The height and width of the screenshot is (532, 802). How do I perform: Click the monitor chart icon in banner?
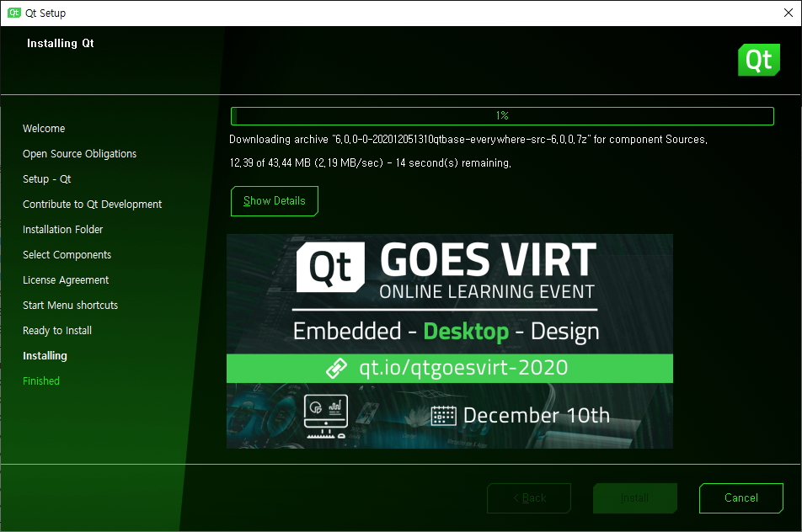326,416
